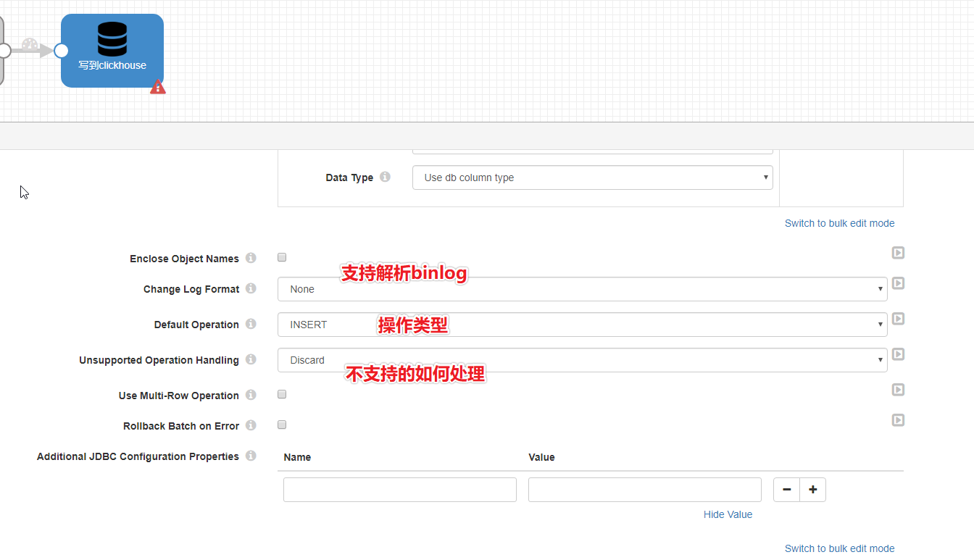Click expression arrow icon beside Default Operation
Viewport: 974px width, 560px height.
pos(898,319)
